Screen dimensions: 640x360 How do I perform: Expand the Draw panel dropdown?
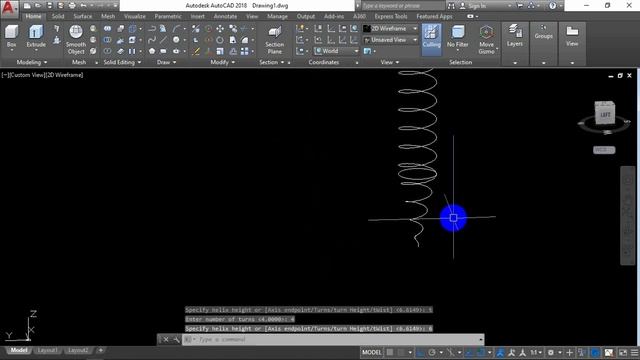pos(167,62)
